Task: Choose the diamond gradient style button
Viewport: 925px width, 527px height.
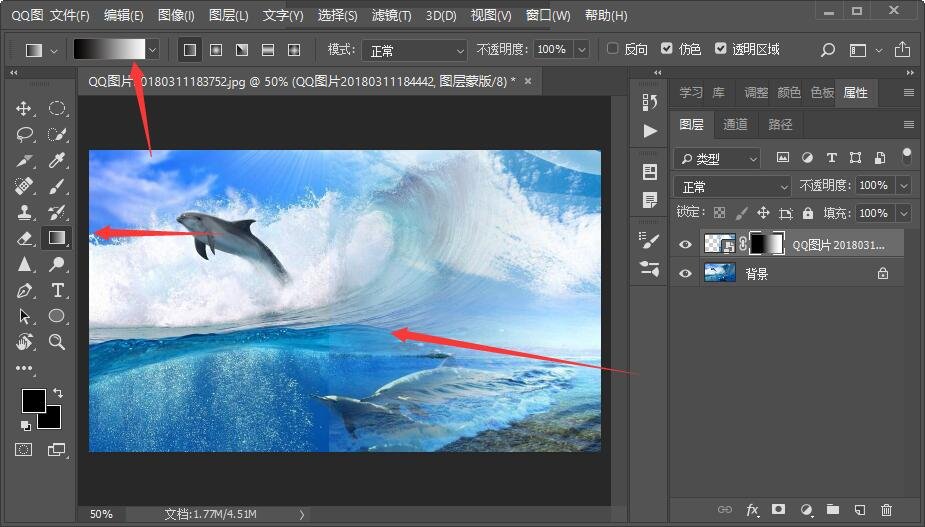Action: click(294, 50)
